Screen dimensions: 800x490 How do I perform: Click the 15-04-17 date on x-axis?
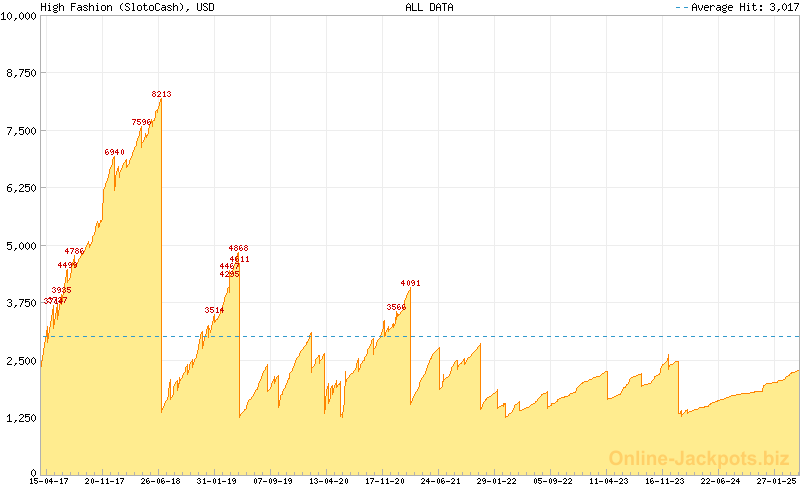[x=48, y=481]
